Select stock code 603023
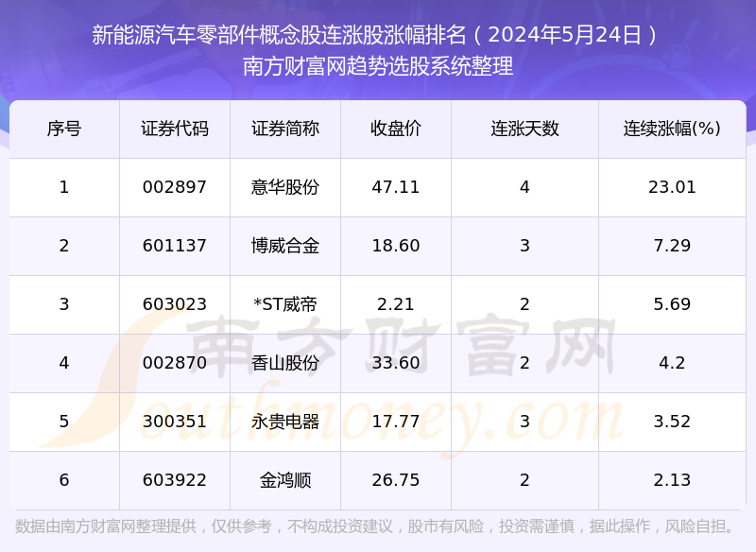The width and height of the screenshot is (756, 552). click(175, 304)
